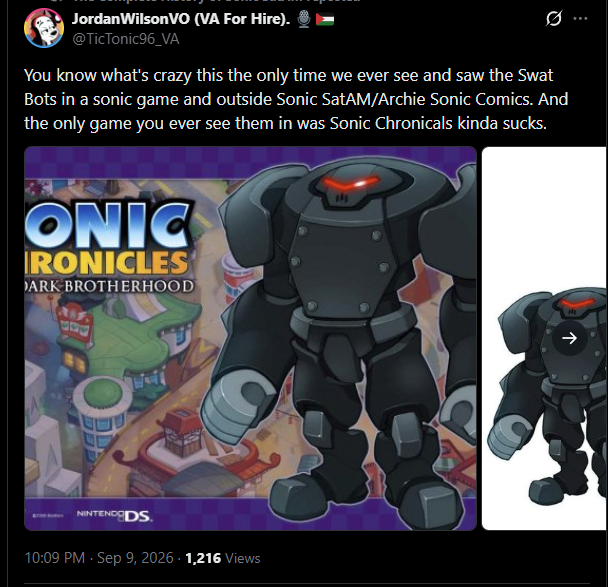Click the Sep 9, 2026 date
The width and height of the screenshot is (608, 587).
click(135, 558)
